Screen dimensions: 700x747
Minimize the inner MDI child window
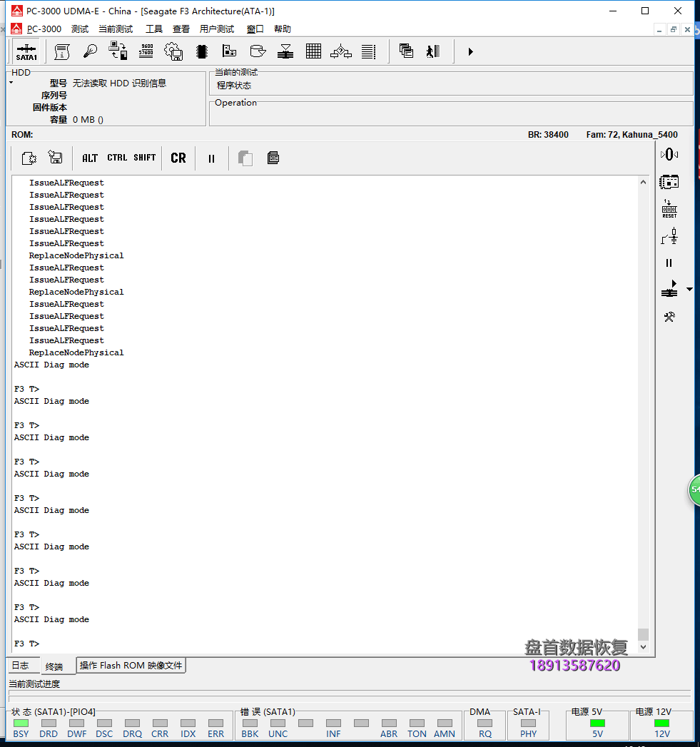pyautogui.click(x=659, y=29)
